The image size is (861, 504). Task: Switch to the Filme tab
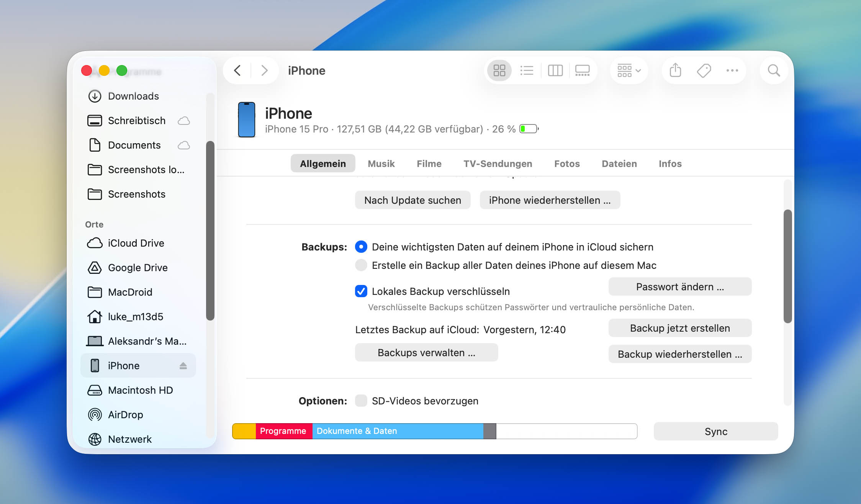[429, 164]
